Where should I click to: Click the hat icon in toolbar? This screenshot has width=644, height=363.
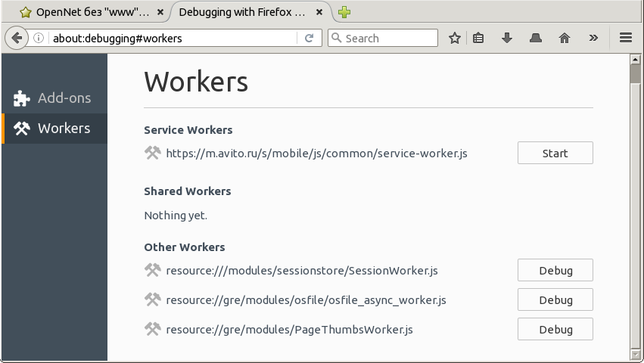pyautogui.click(x=536, y=38)
